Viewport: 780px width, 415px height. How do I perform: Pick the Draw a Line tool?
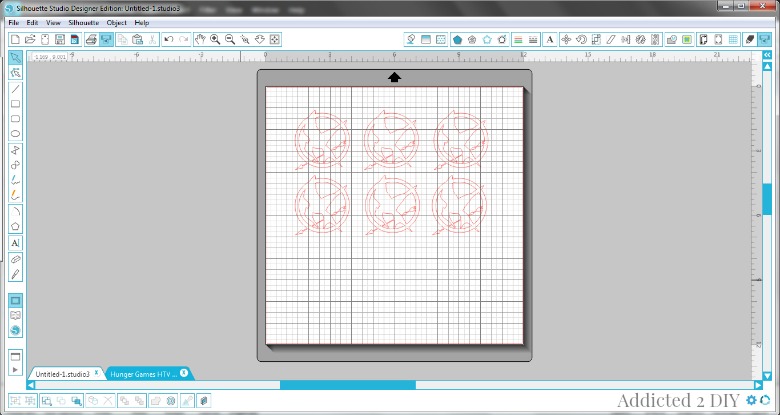(x=15, y=90)
